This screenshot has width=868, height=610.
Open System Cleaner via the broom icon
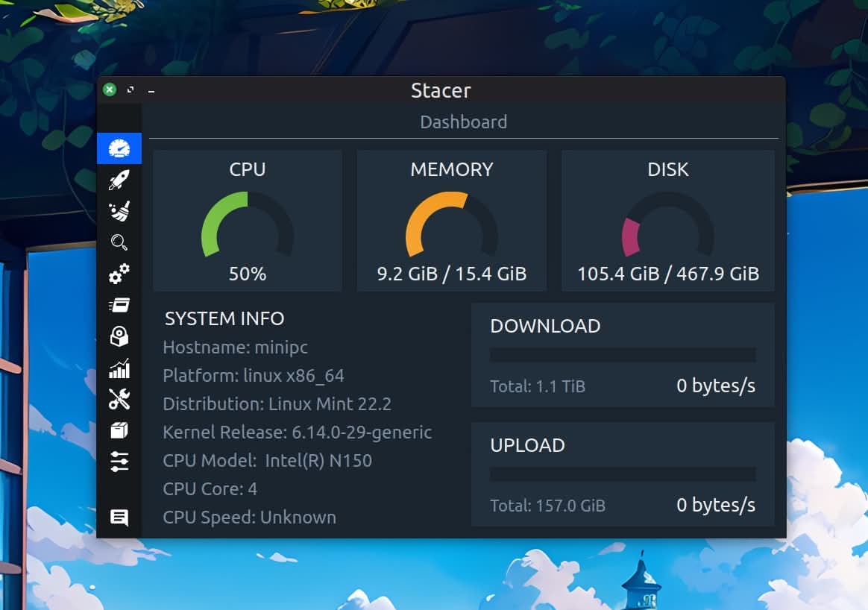(119, 211)
